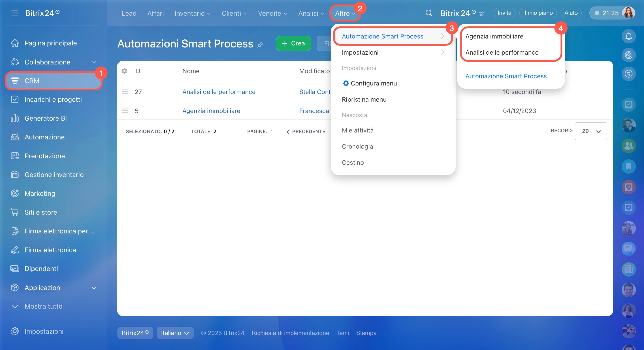Image resolution: width=644 pixels, height=350 pixels.
Task: Click the notifications bell icon
Action: (629, 36)
